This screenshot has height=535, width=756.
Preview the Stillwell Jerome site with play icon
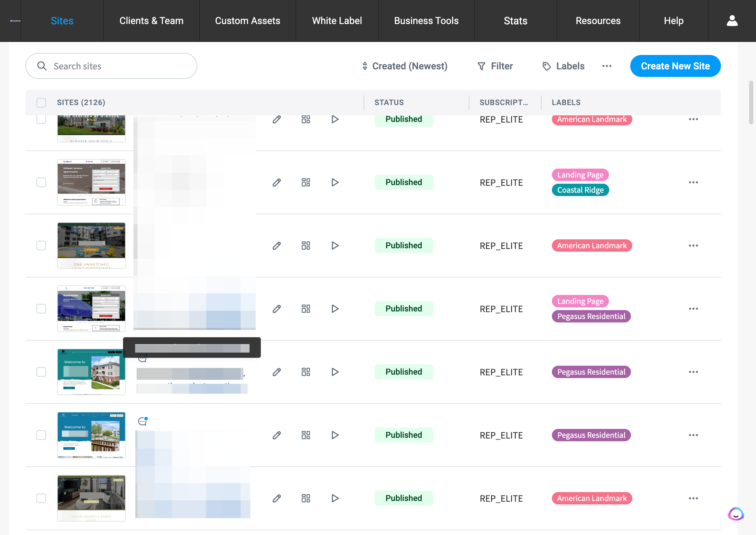pos(335,182)
